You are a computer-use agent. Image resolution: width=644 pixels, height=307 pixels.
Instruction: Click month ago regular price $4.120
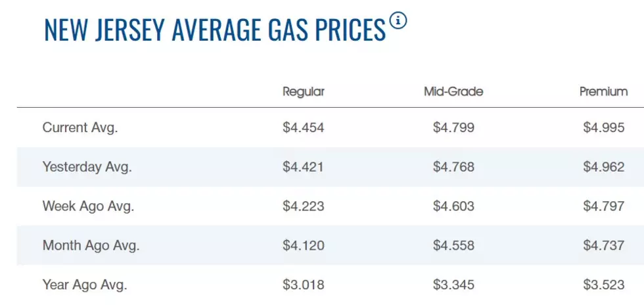304,245
